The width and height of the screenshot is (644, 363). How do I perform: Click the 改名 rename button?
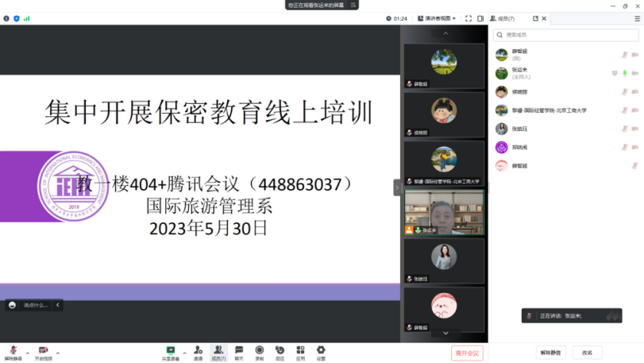click(x=587, y=353)
